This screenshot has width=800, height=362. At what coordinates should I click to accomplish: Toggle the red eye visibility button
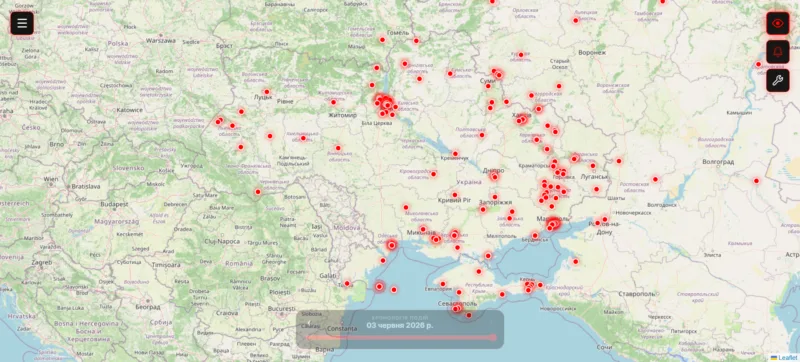[x=778, y=23]
